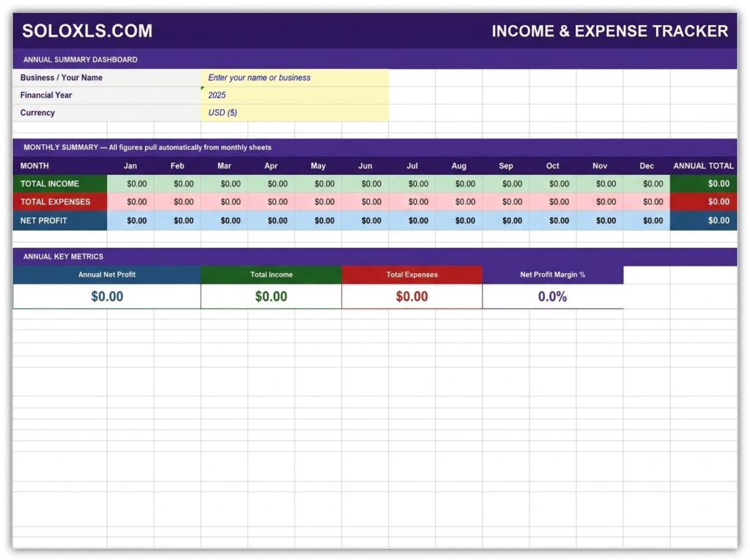Select the Total Income annual total cell
This screenshot has height=560, width=750.
703,184
